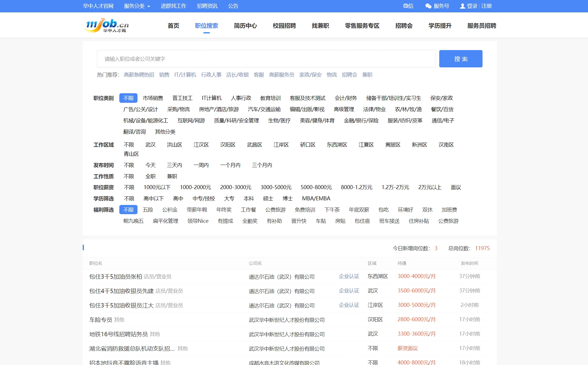Select 洪山区 work area filter
Screen dimensions: 588x365
pyautogui.click(x=174, y=145)
